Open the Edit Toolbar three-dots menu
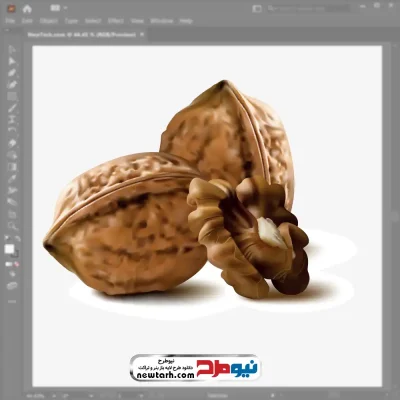This screenshot has height=400, width=400. [x=12, y=301]
